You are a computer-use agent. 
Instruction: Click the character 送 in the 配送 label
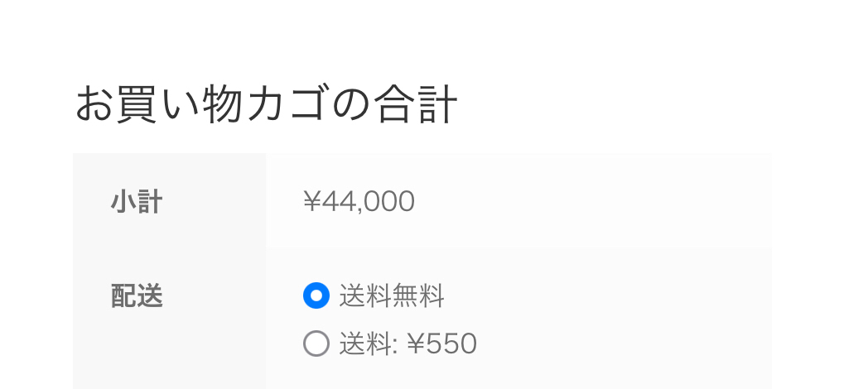150,295
